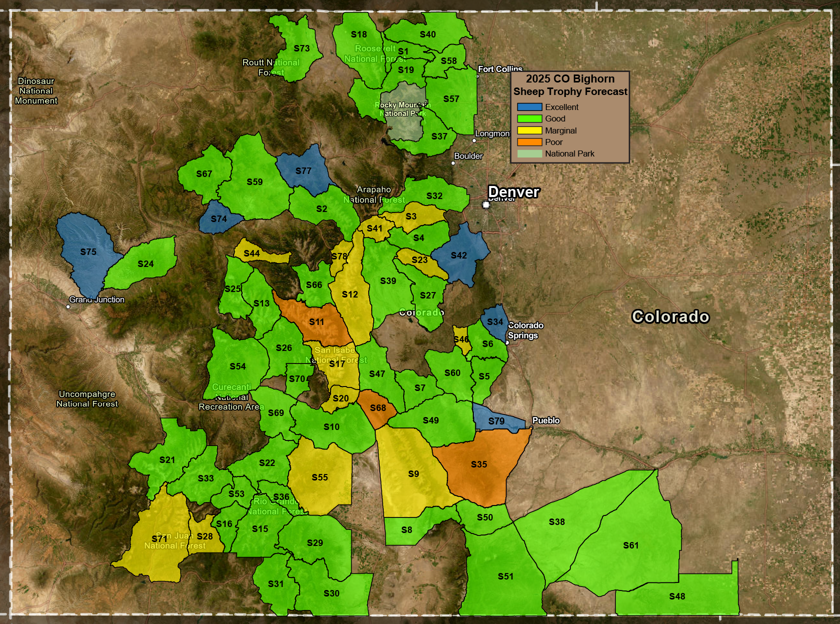The height and width of the screenshot is (624, 840).
Task: Click the S48 unit label
Action: click(x=677, y=596)
